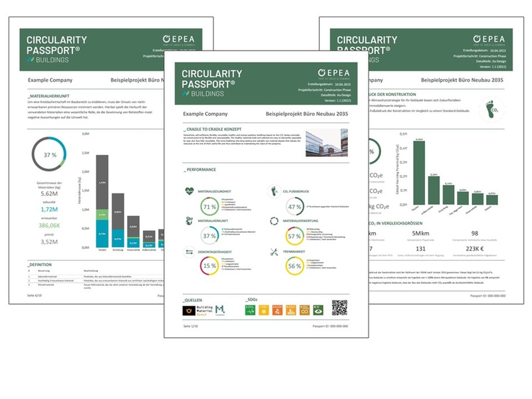Select the 71 % Materialgesundheit ring chart
The height and width of the screenshot is (399, 532).
210,206
